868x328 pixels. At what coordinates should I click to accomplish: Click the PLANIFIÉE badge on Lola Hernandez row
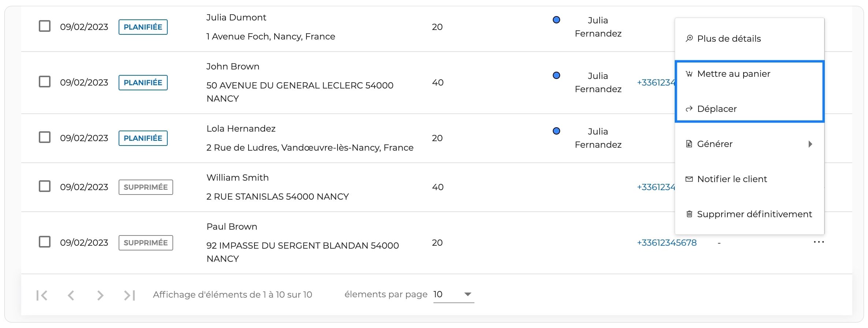(x=143, y=138)
